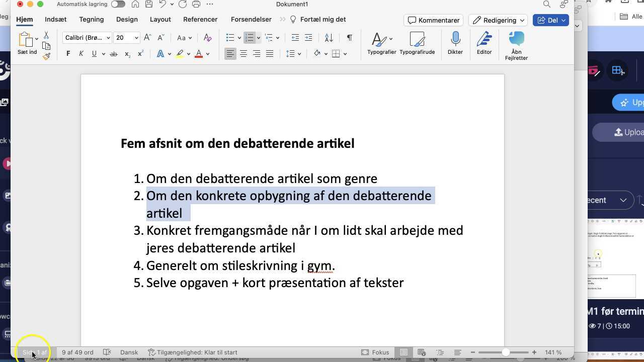
Task: Click the Kommentarer button
Action: coord(433,20)
